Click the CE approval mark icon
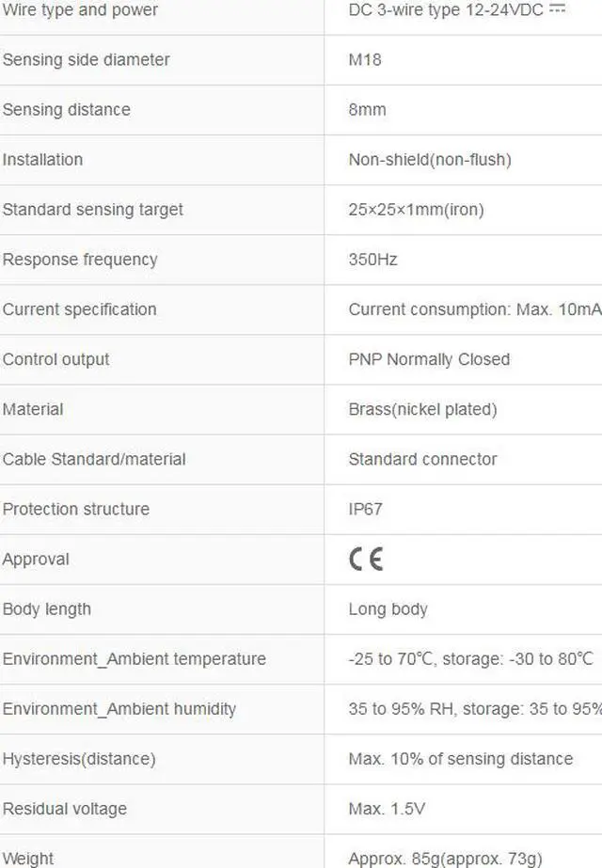This screenshot has height=868, width=602. pyautogui.click(x=366, y=559)
